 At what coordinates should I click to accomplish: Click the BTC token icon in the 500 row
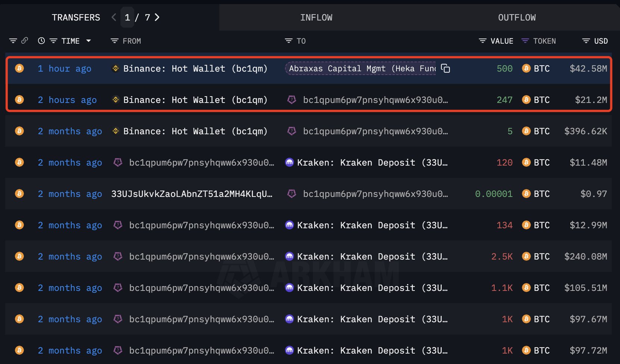[x=526, y=68]
